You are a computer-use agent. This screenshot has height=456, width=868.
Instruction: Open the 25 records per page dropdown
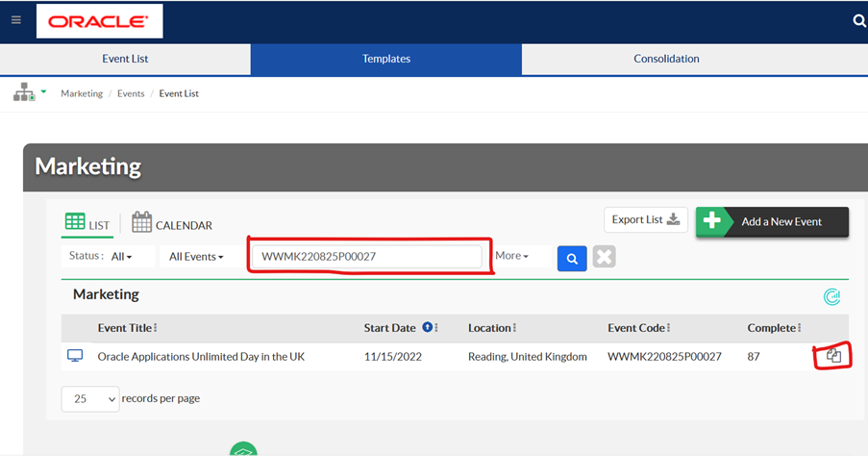(90, 399)
